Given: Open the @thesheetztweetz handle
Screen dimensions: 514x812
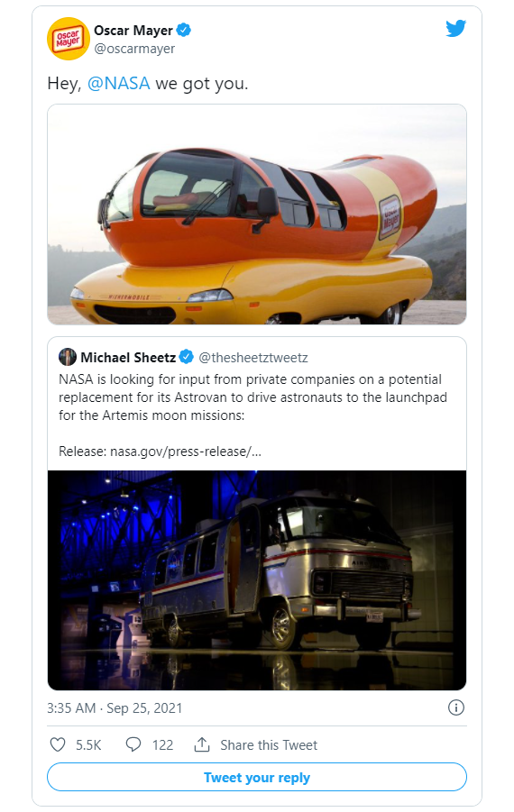Looking at the screenshot, I should click(253, 357).
